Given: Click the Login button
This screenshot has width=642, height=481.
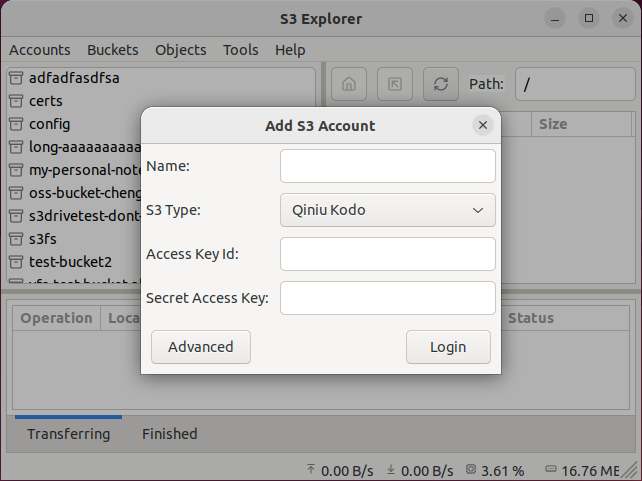Looking at the screenshot, I should tap(448, 347).
